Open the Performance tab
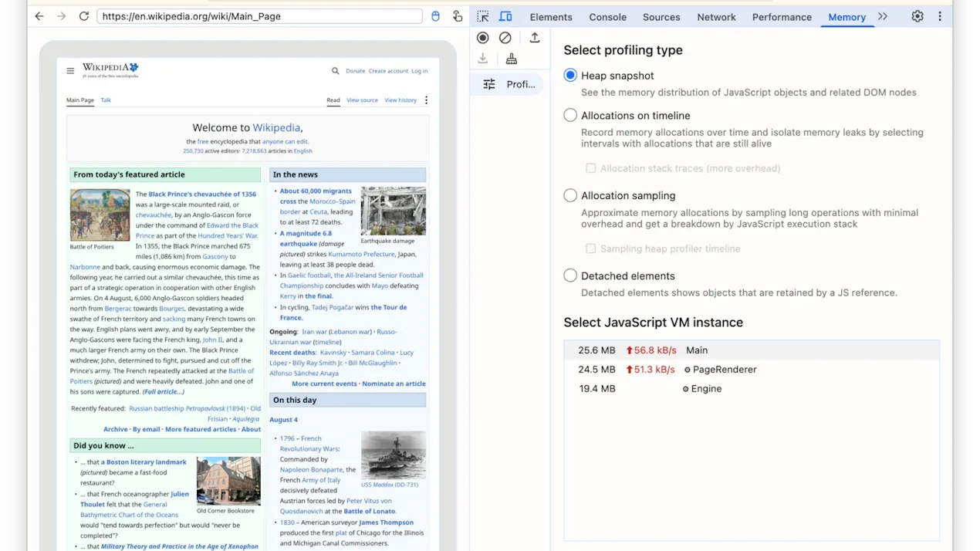The width and height of the screenshot is (980, 551). coord(782,17)
